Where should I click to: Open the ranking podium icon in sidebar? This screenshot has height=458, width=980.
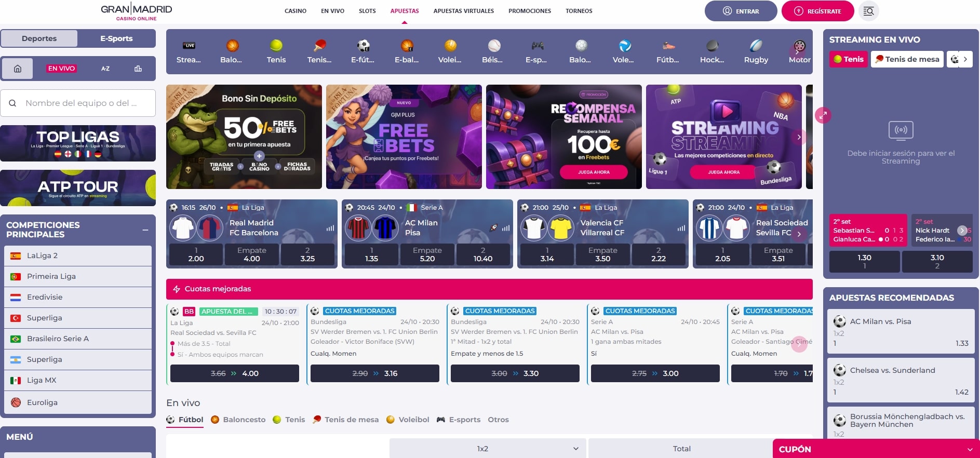(138, 69)
